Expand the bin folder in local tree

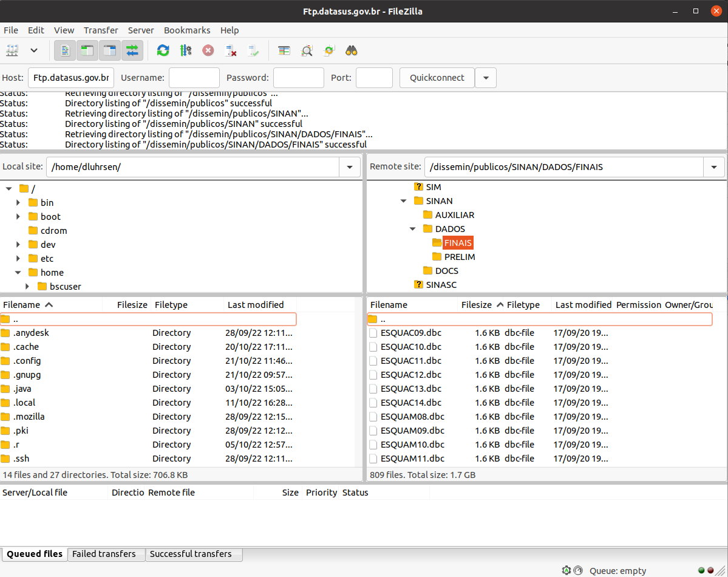coord(18,202)
